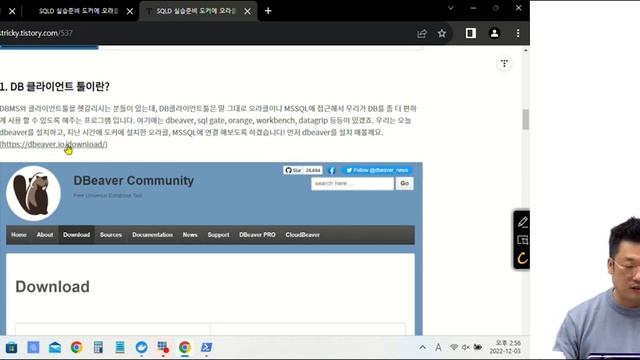Open the dbeaver.io download link
Image resolution: width=640 pixels, height=360 pixels.
(53, 144)
